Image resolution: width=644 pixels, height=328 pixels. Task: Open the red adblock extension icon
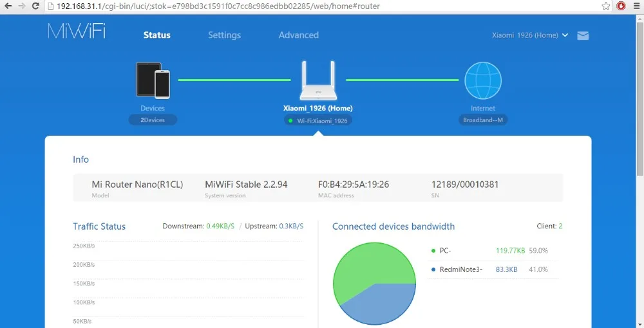point(621,6)
